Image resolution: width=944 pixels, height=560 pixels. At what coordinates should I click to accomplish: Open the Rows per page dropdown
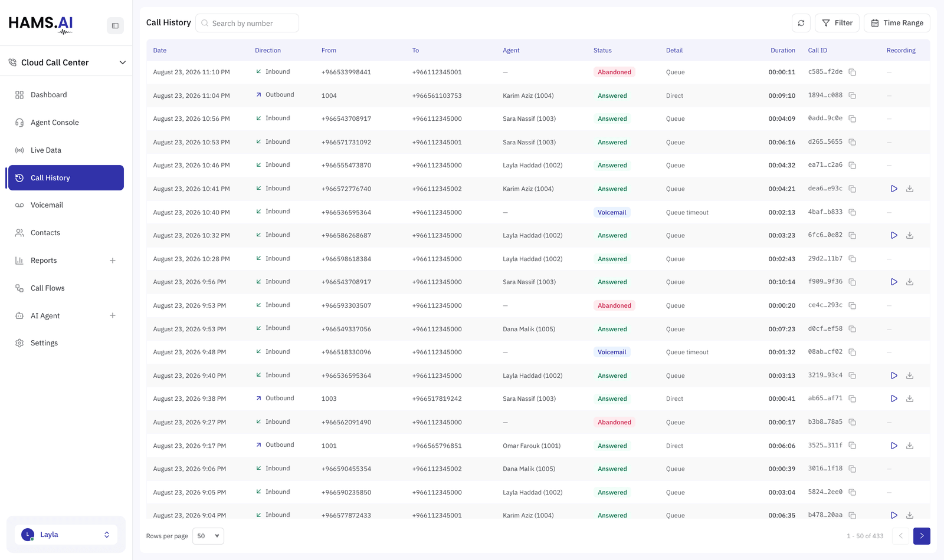tap(208, 536)
